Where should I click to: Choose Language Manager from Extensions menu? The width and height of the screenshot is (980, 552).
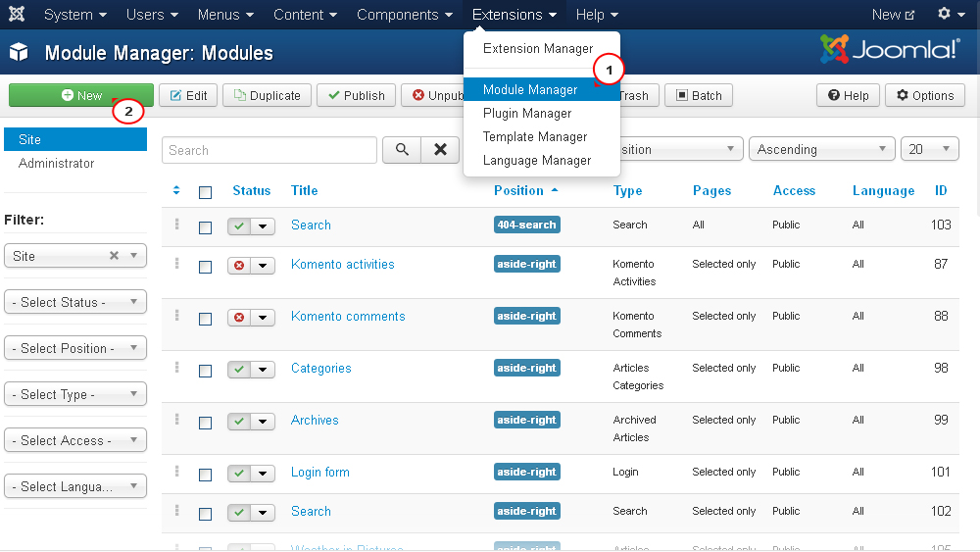tap(541, 161)
